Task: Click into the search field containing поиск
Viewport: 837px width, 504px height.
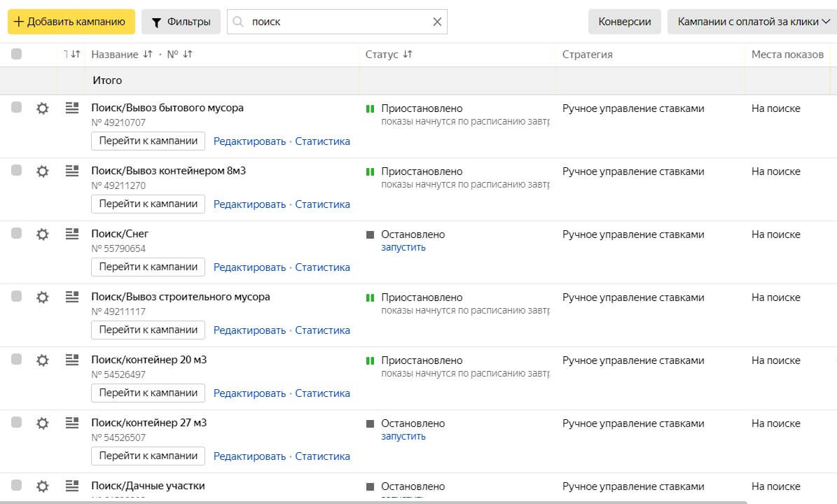Action: click(x=338, y=22)
